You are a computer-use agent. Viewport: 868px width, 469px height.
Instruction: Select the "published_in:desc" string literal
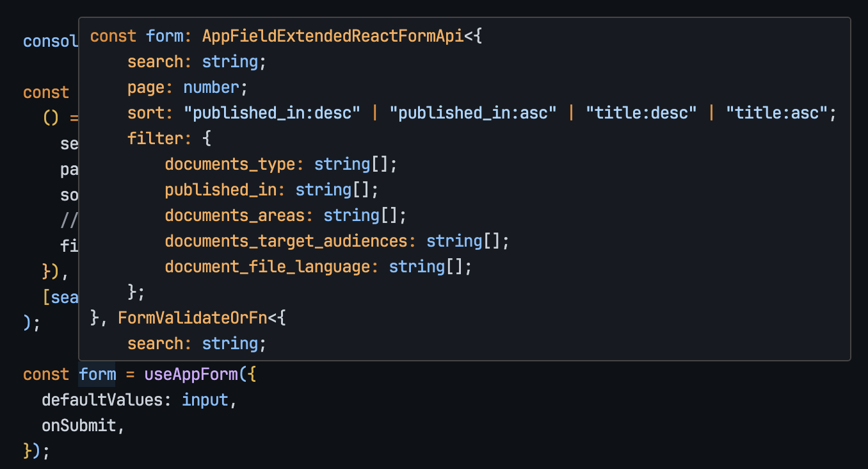tap(272, 113)
